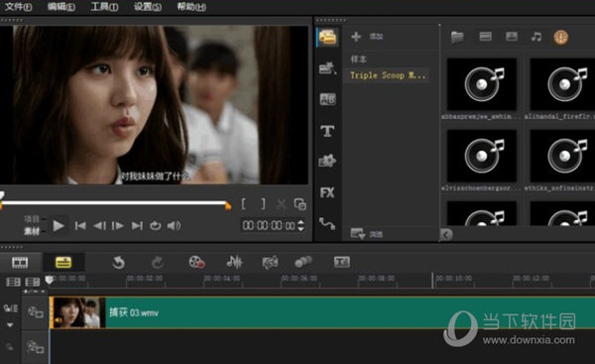The width and height of the screenshot is (595, 364).
Task: Toggle showing audio files in library
Action: tap(536, 37)
